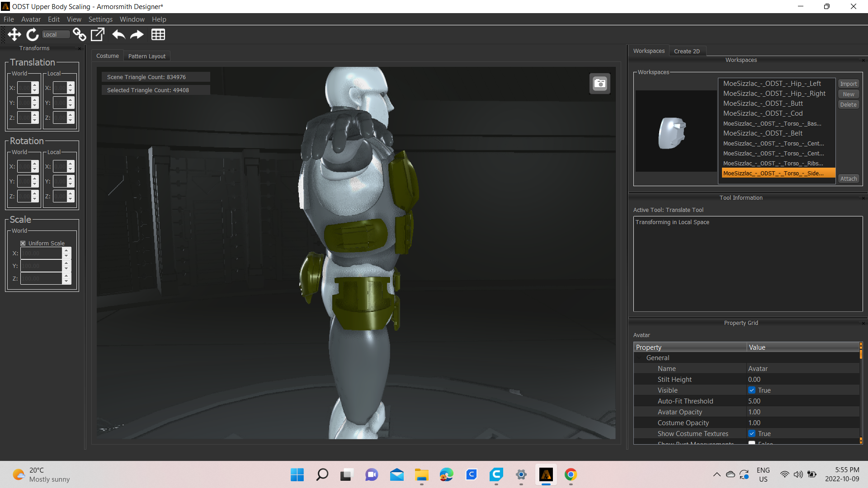Open Google Chrome from taskbar
The width and height of the screenshot is (868, 488).
click(571, 474)
